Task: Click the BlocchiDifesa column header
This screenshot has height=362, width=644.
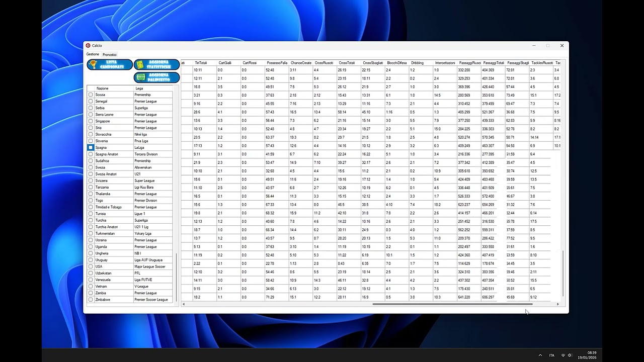Action: 397,63
